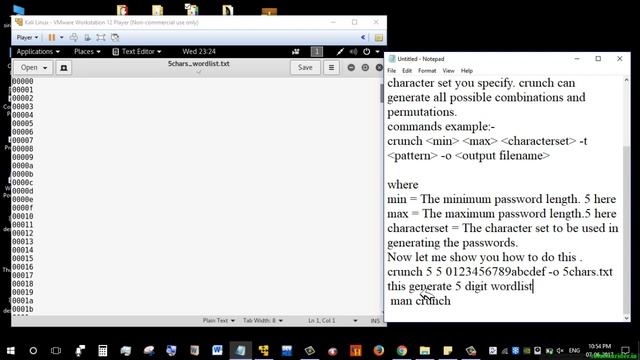Screen dimensions: 640x360
Task: Open Sticky Notes from taskbar
Action: [448, 350]
